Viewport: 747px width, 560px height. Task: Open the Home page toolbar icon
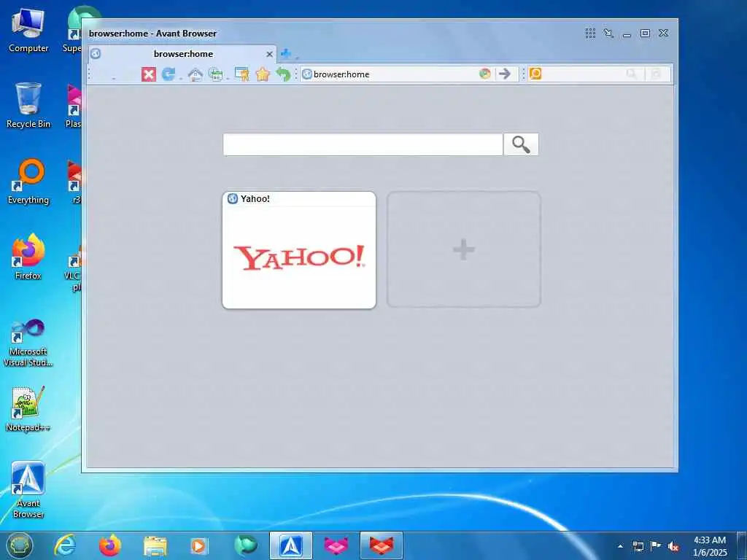pos(196,74)
